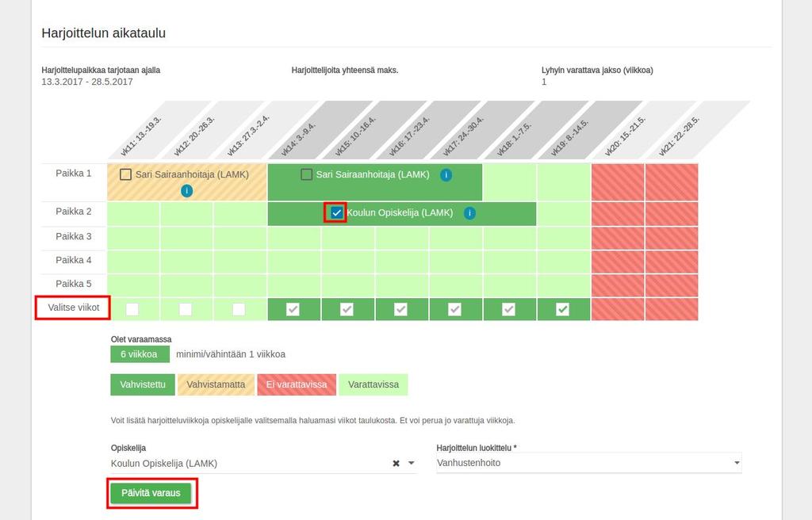
Task: Select week vk11 in Valitse viikot row
Action: (x=132, y=309)
